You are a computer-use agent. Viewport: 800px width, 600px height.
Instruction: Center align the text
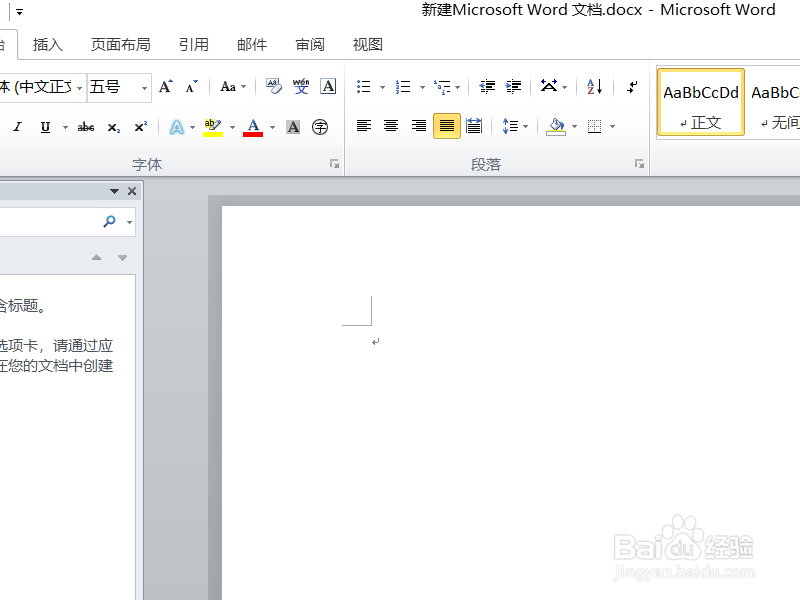click(391, 126)
